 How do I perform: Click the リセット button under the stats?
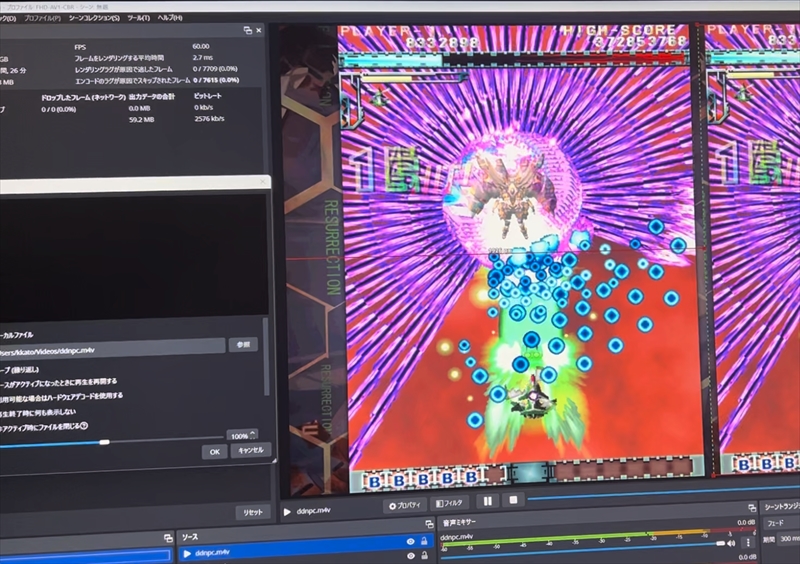(x=253, y=512)
